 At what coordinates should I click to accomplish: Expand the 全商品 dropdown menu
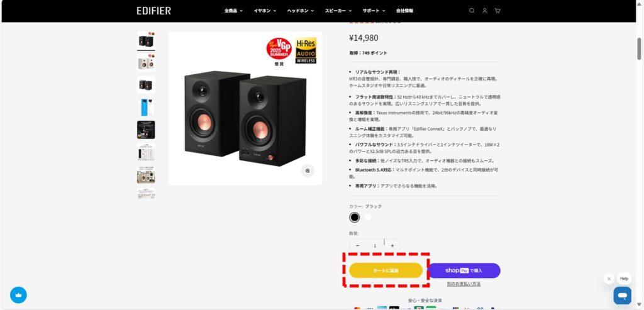pyautogui.click(x=233, y=11)
